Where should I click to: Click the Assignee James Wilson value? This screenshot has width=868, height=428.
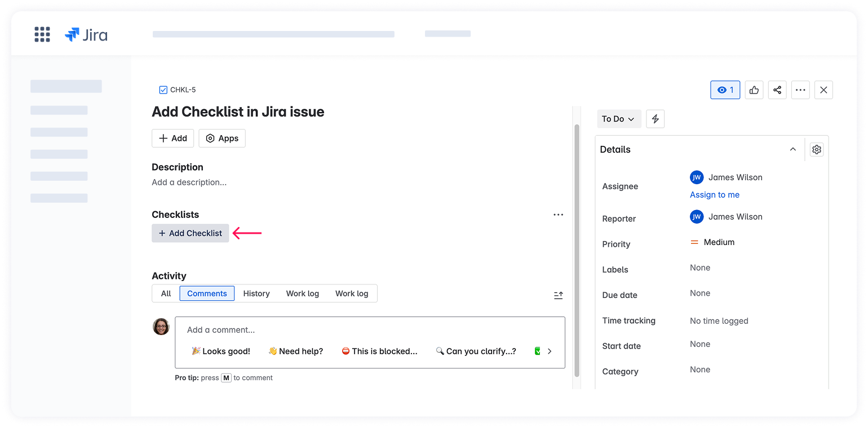coord(736,177)
